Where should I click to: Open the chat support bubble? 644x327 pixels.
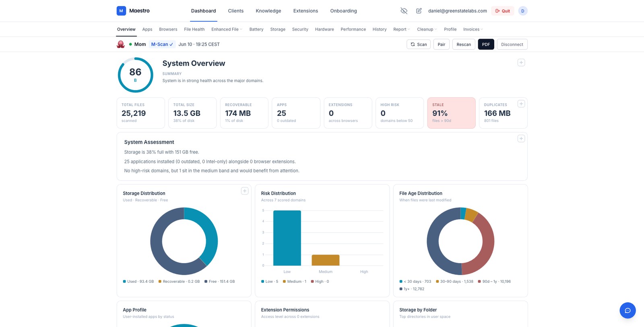[627, 311]
